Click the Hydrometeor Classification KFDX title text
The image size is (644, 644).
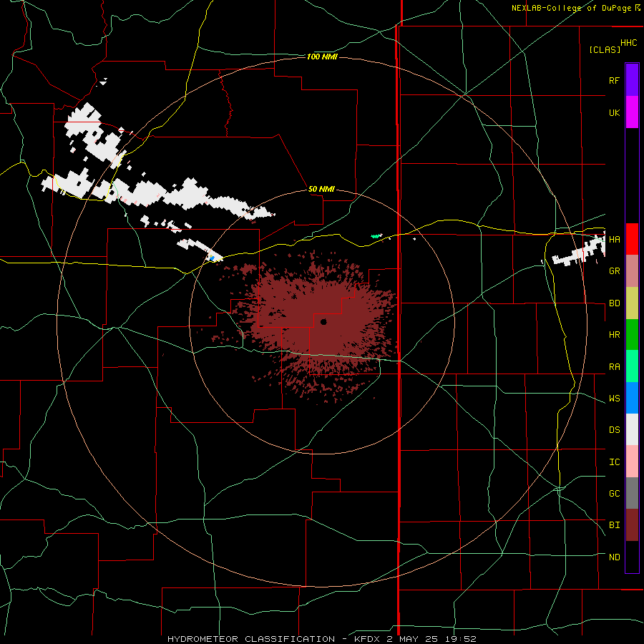pyautogui.click(x=321, y=639)
